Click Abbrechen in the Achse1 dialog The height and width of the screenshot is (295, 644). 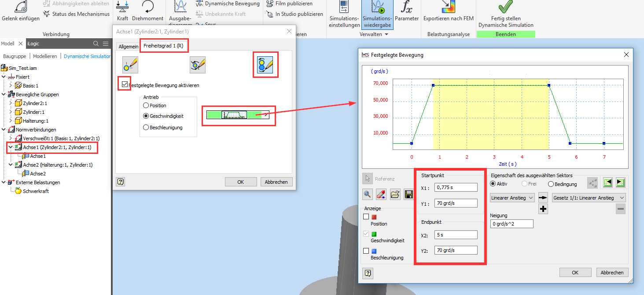[276, 182]
